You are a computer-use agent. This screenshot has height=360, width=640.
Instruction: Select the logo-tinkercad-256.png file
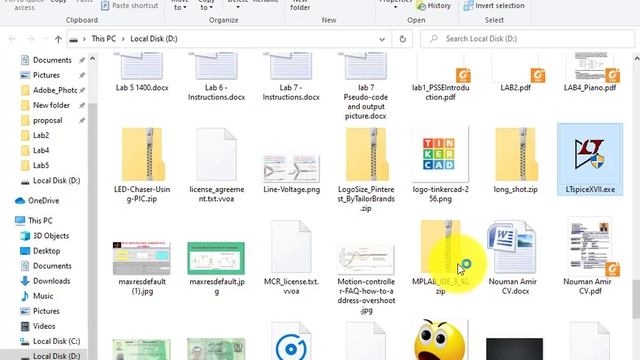point(440,164)
